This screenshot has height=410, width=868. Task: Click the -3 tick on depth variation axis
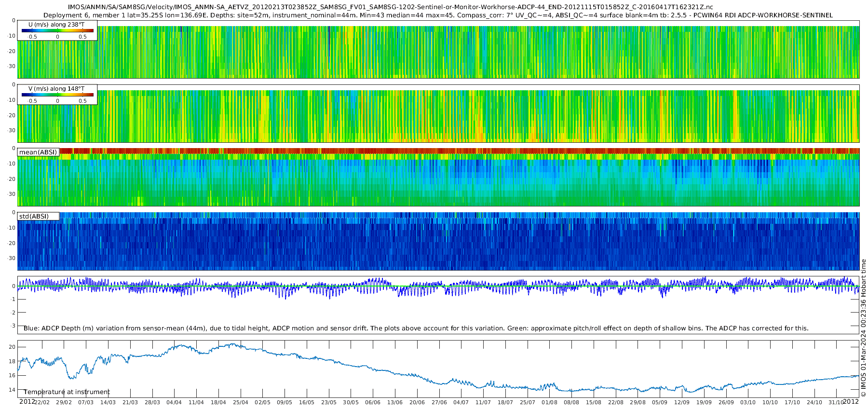pos(13,326)
